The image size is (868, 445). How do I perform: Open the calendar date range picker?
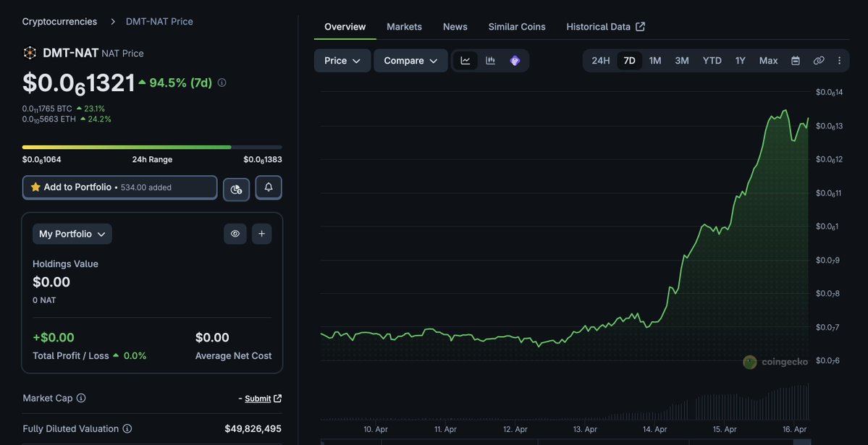[796, 61]
